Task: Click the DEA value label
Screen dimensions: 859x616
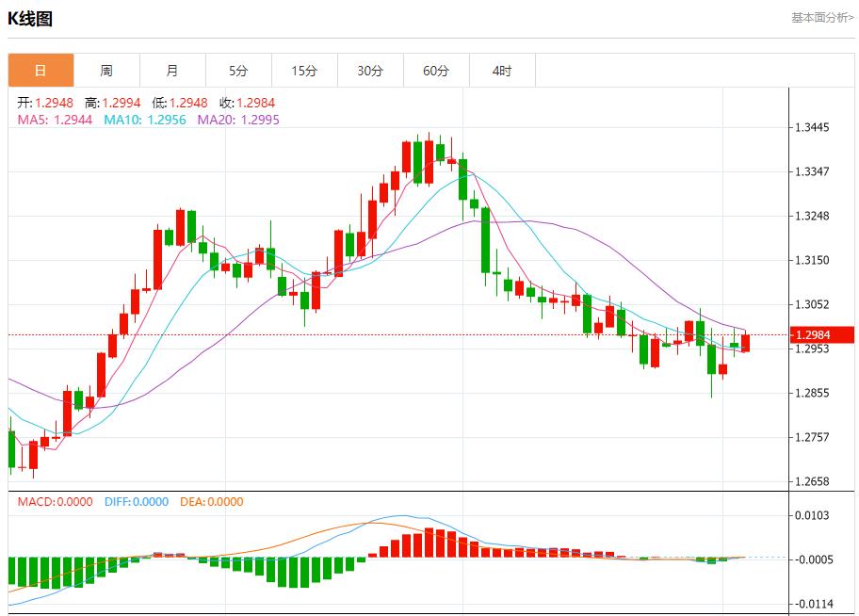Action: (x=210, y=502)
